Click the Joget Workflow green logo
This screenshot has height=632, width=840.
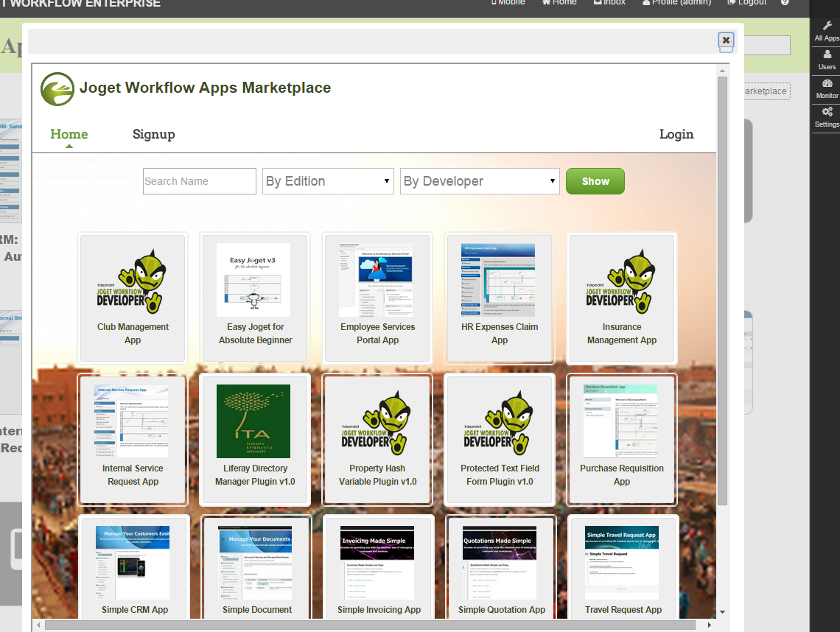[x=57, y=89]
